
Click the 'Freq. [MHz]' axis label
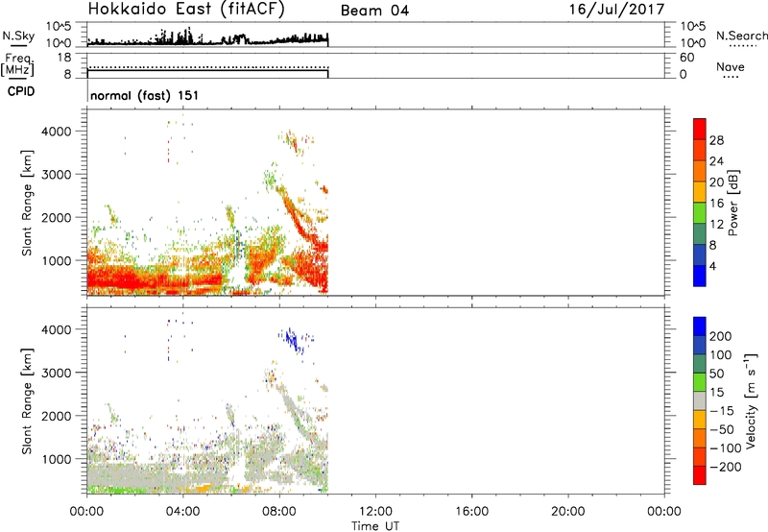point(17,64)
